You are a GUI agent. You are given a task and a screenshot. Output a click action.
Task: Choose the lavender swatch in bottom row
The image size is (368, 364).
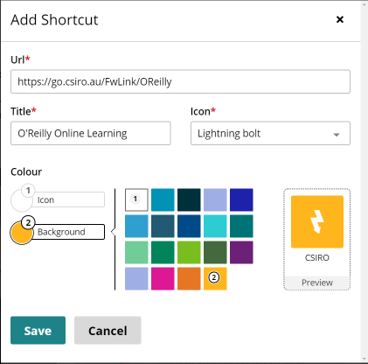[x=136, y=279]
